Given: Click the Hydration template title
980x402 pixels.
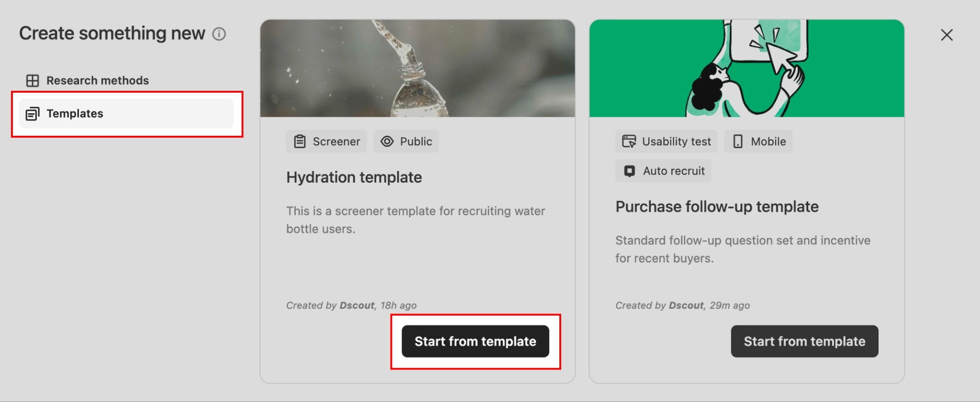Looking at the screenshot, I should [354, 177].
